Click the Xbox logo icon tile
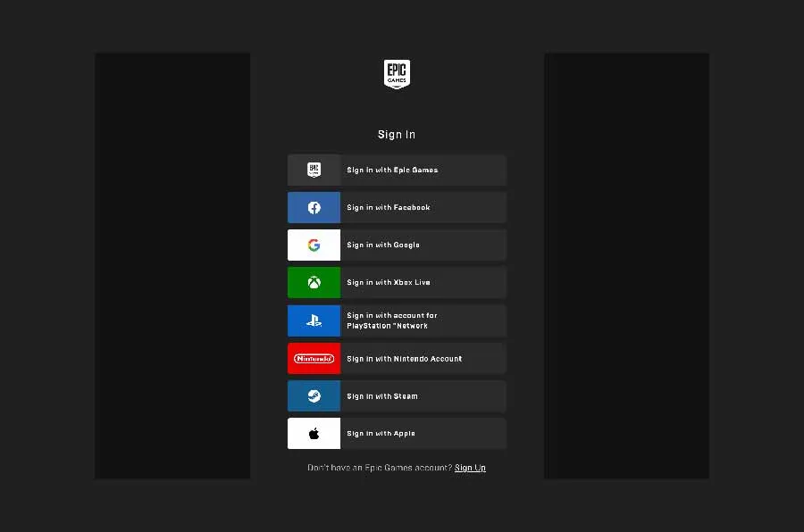 [x=314, y=282]
